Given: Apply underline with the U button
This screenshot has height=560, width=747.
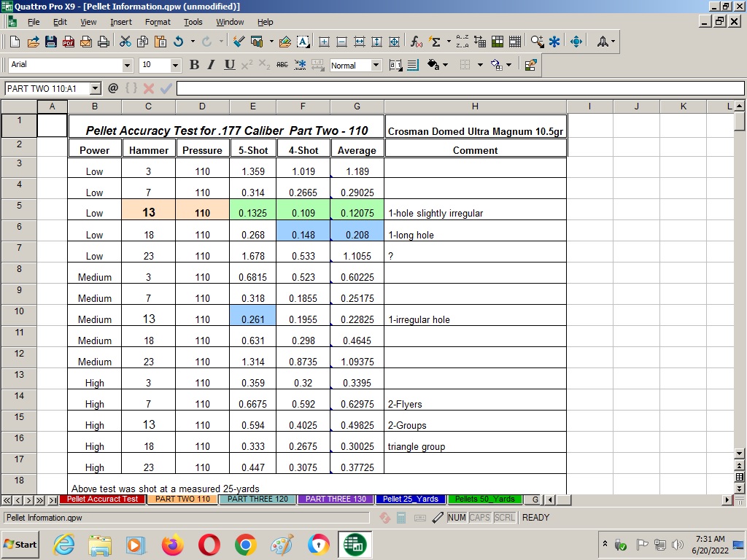Looking at the screenshot, I should 229,65.
